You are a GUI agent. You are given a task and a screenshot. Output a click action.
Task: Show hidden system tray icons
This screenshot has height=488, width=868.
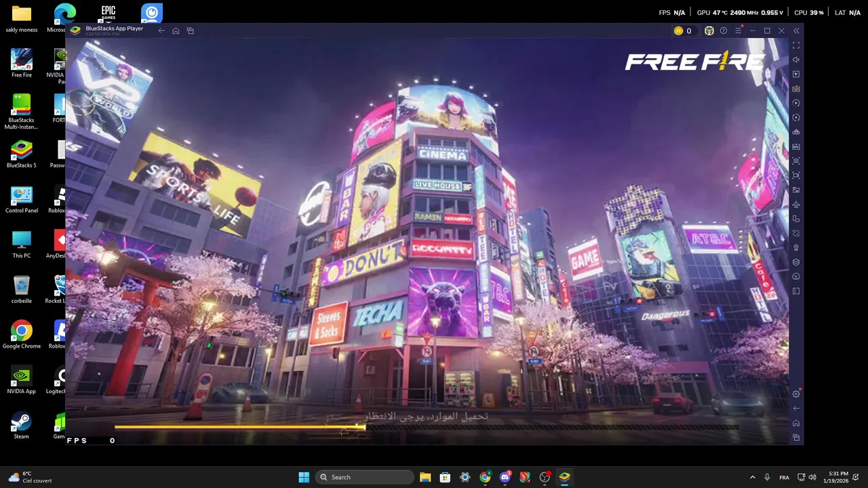pos(752,477)
